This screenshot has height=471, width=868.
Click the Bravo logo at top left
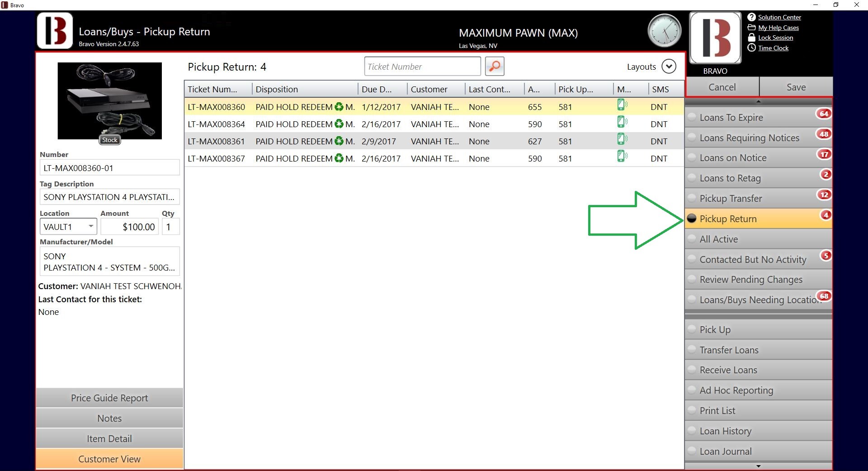[x=55, y=31]
